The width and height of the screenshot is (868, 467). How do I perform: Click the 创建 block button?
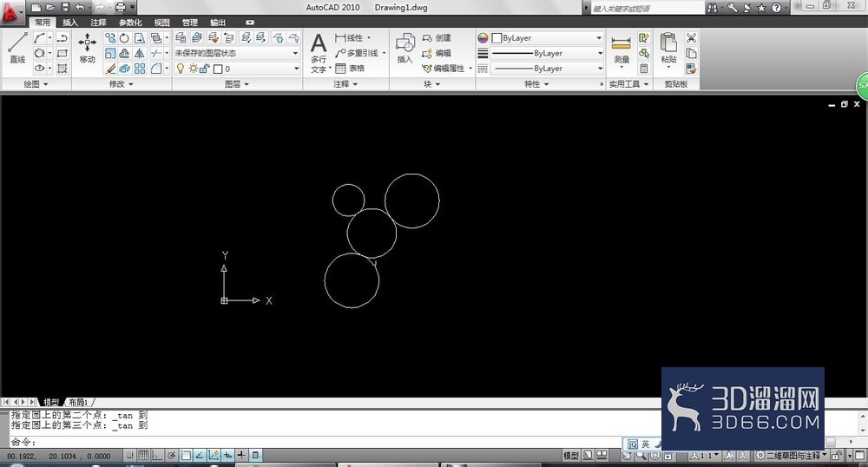(437, 38)
